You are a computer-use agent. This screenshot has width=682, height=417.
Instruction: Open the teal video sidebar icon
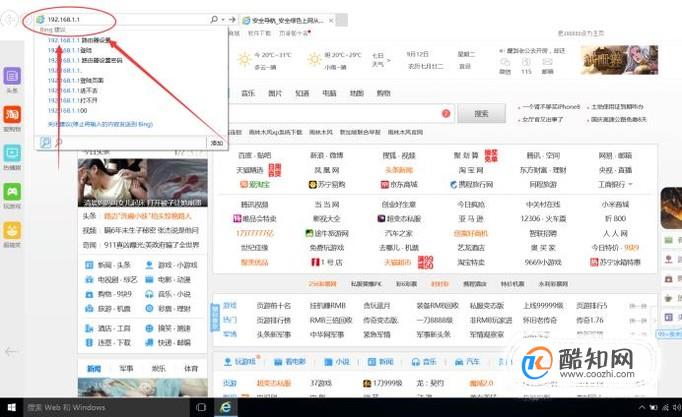12,153
